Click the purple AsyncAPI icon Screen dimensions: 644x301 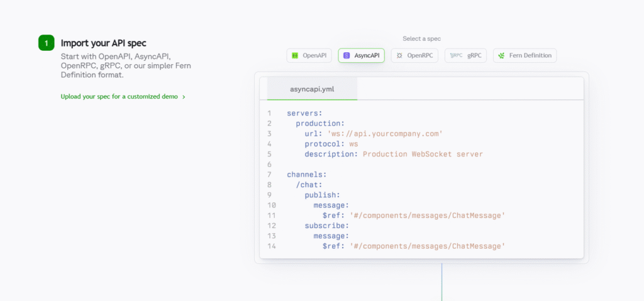pos(347,56)
